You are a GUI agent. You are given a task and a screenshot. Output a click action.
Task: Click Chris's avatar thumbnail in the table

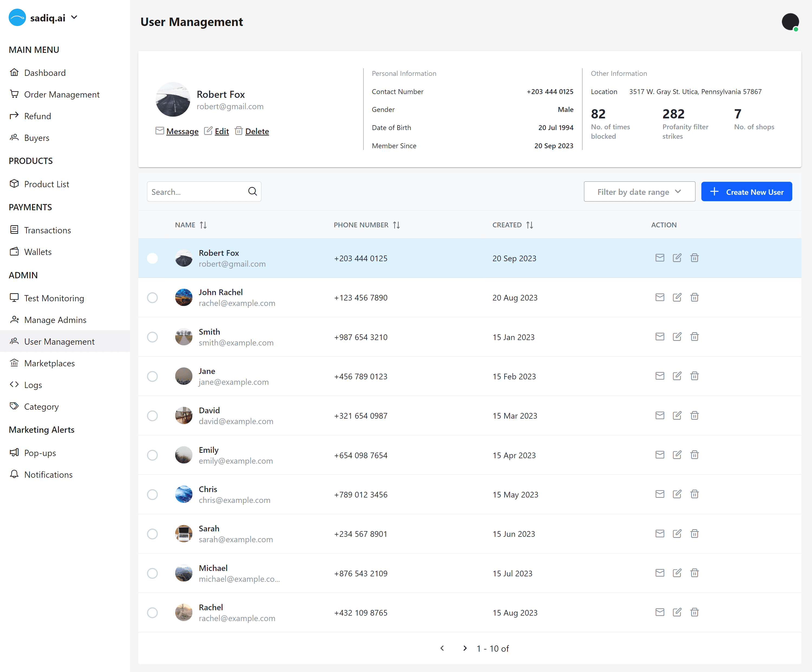(184, 495)
